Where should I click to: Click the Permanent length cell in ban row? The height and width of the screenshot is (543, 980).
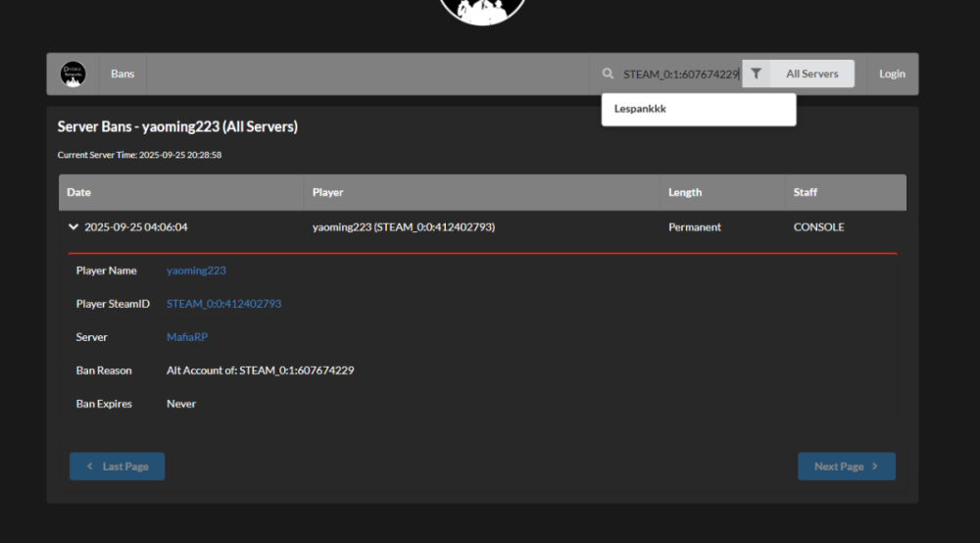694,227
